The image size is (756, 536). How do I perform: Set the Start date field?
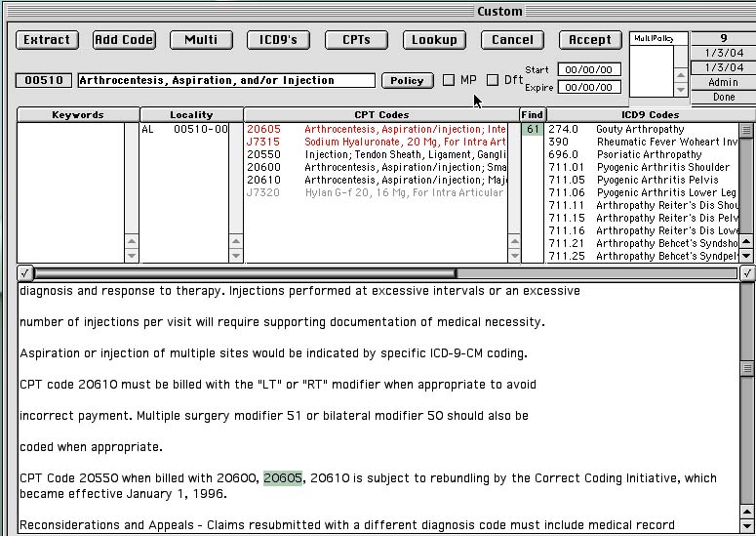click(x=588, y=70)
